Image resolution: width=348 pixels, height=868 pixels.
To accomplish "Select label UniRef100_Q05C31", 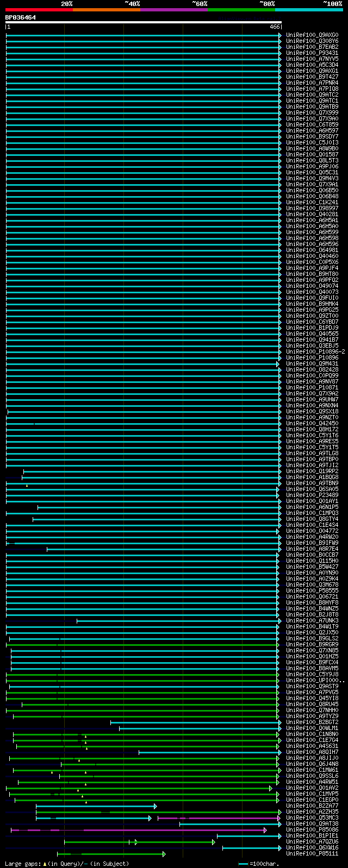I will coord(312,173).
